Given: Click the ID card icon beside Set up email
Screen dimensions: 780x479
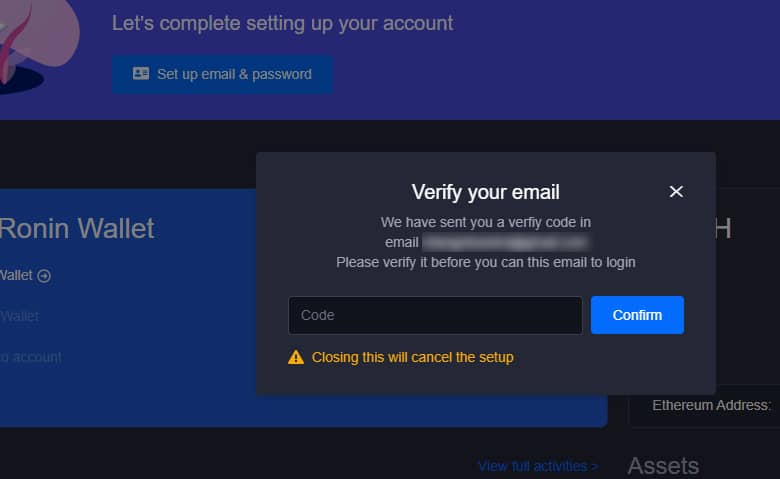Looking at the screenshot, I should (x=140, y=74).
